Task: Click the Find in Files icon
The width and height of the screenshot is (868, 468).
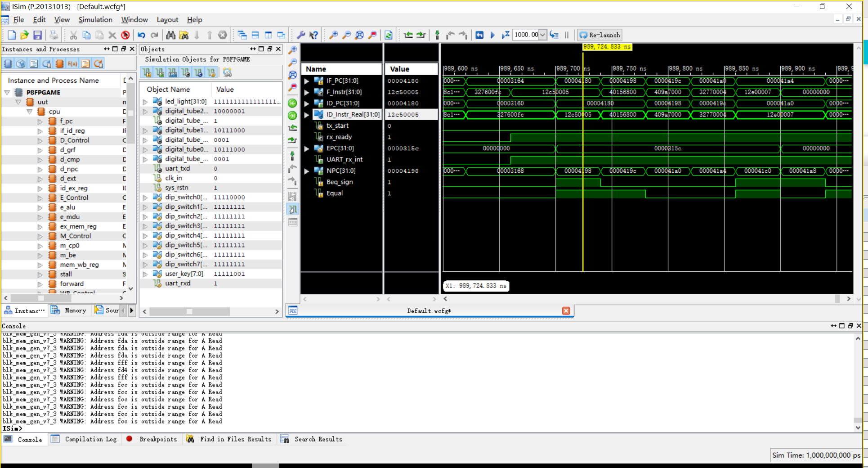Action: click(183, 35)
